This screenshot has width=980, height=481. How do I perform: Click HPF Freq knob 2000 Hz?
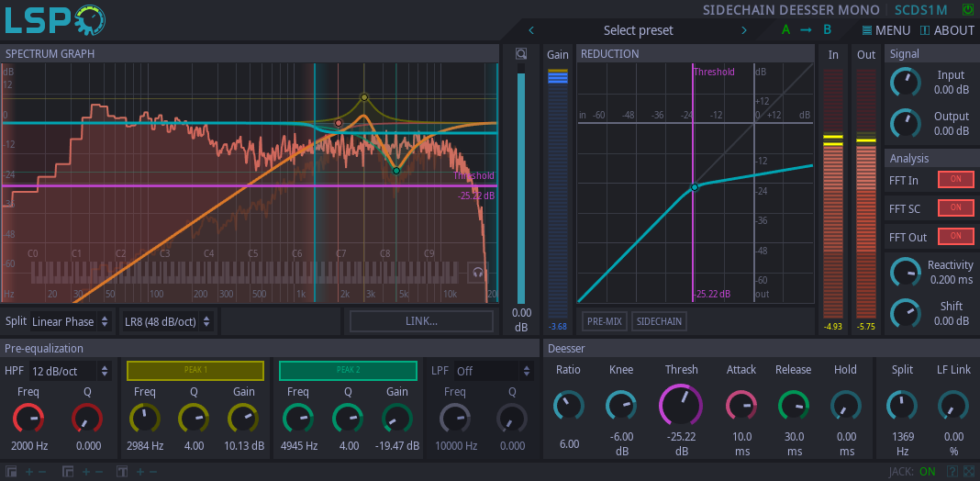pos(28,419)
